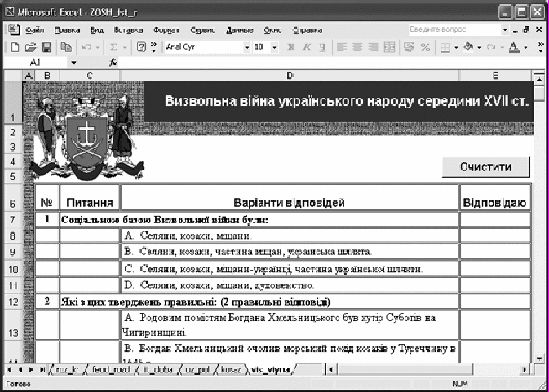Open the Вставка menu
Image resolution: width=549 pixels, height=392 pixels.
tap(128, 30)
